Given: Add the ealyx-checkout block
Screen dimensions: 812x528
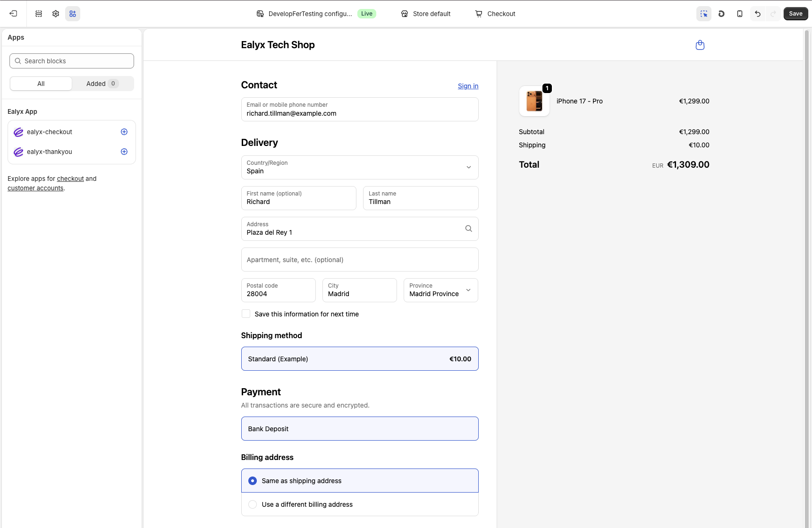Looking at the screenshot, I should (124, 132).
